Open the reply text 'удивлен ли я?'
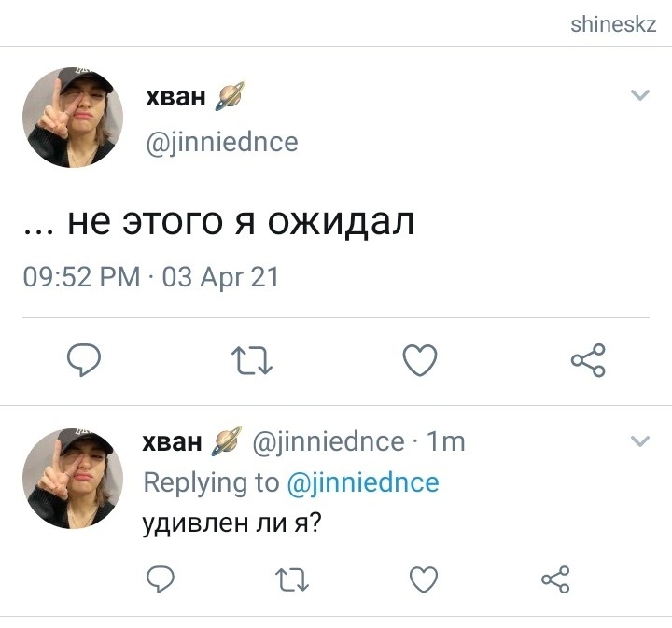Screen dimensions: 672x628 231,523
